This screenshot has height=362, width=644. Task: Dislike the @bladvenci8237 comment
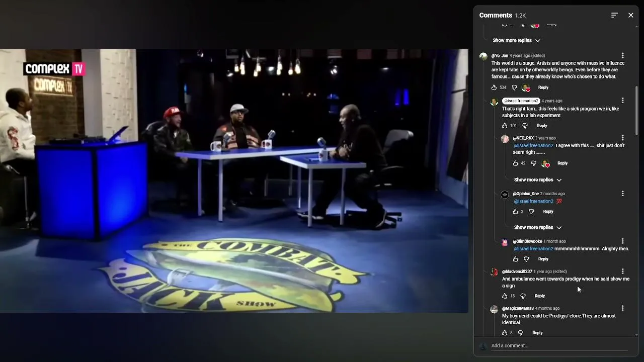tap(523, 296)
